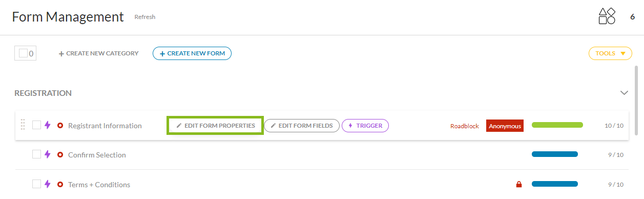Select the Terms + Conditions checkbox
The image size is (644, 199).
click(36, 184)
